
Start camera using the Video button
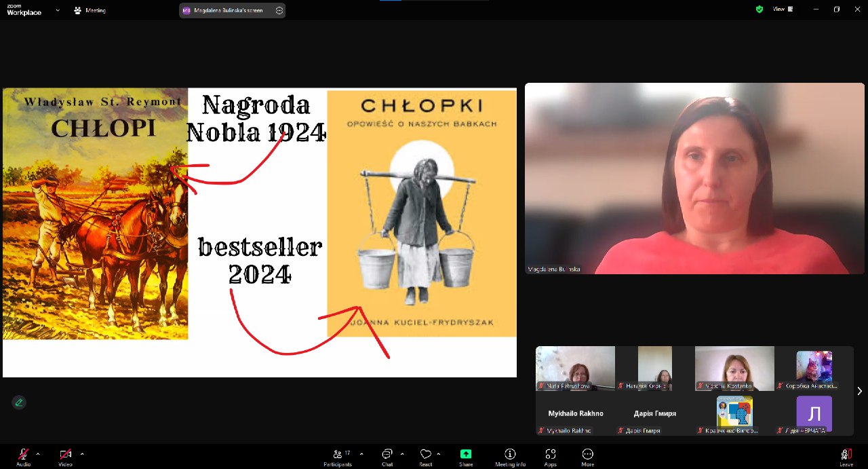click(x=65, y=457)
